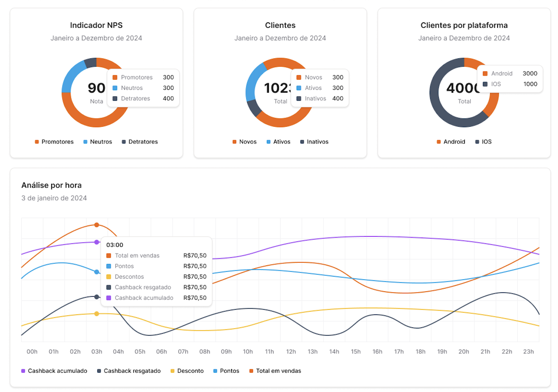Select the blue segment of Clientes donut

(x=253, y=81)
